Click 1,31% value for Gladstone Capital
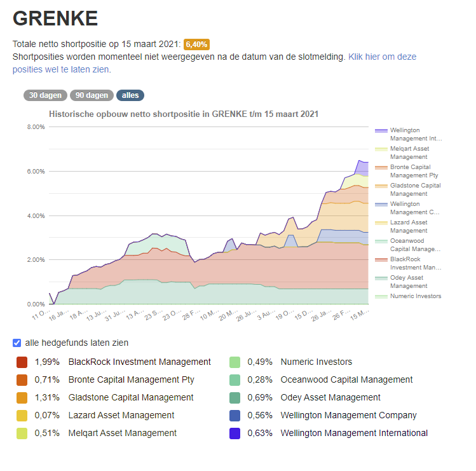This screenshot has height=471, width=476. pos(47,397)
